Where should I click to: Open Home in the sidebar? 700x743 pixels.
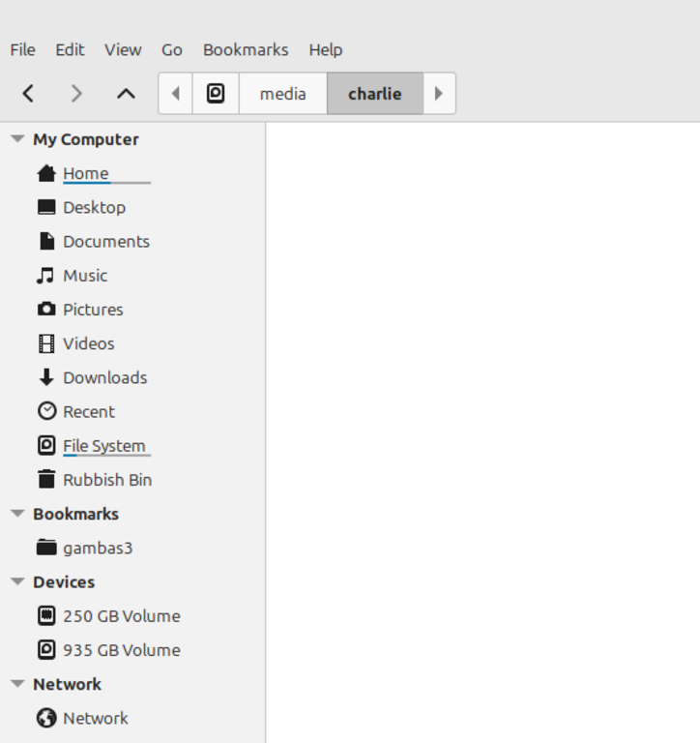click(x=86, y=173)
